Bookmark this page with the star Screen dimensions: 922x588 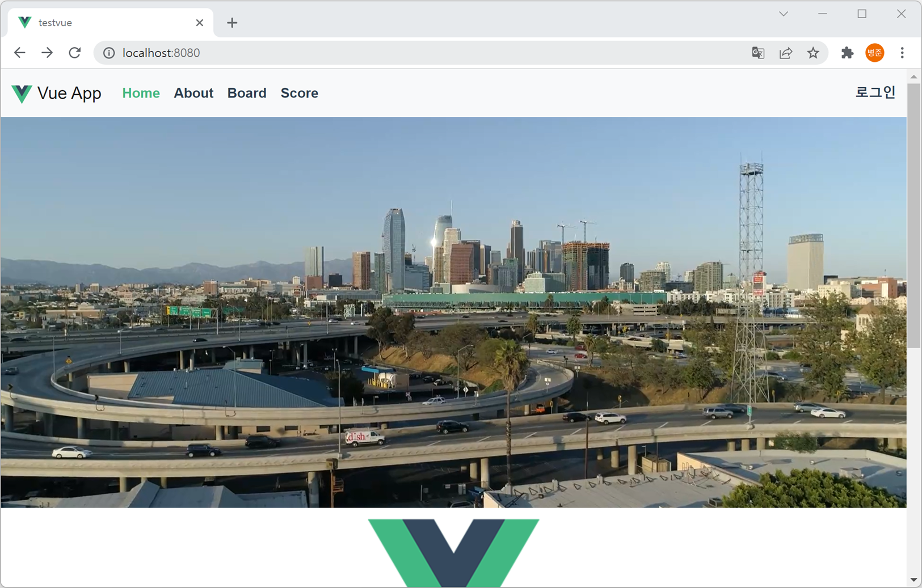click(813, 53)
